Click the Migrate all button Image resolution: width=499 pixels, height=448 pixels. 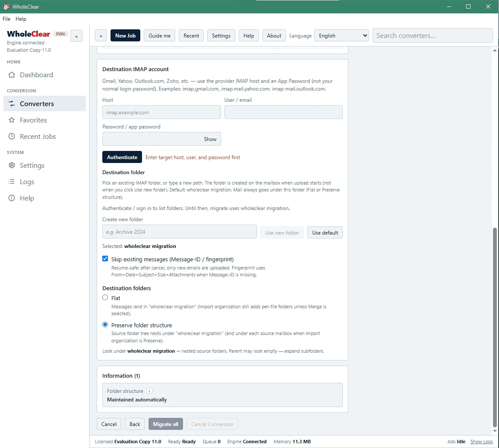tap(165, 424)
